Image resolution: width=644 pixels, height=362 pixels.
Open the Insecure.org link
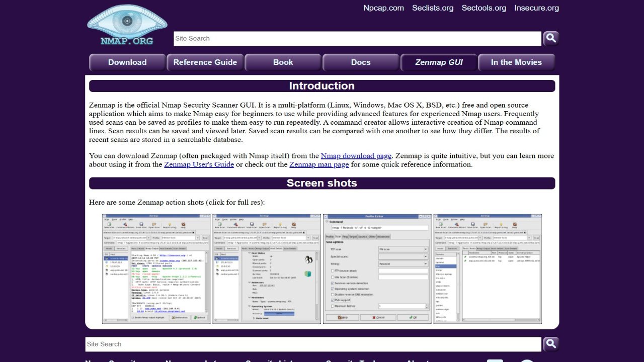click(536, 8)
